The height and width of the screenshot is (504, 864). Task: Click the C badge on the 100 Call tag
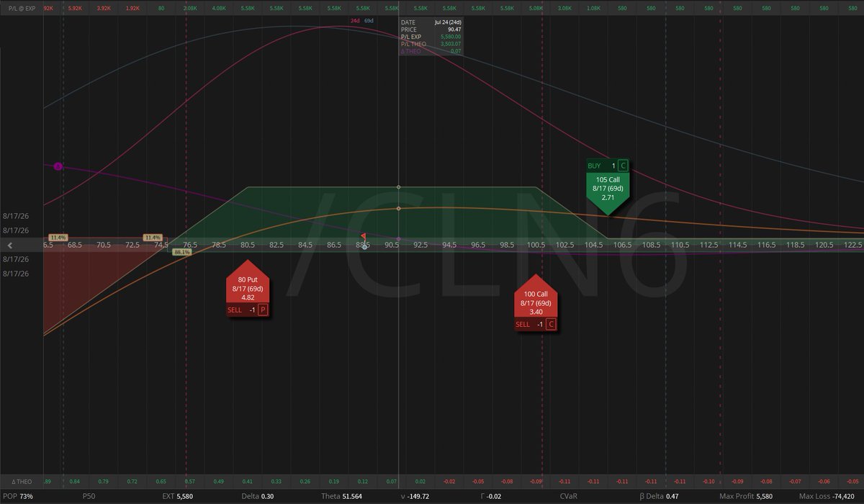pos(551,324)
